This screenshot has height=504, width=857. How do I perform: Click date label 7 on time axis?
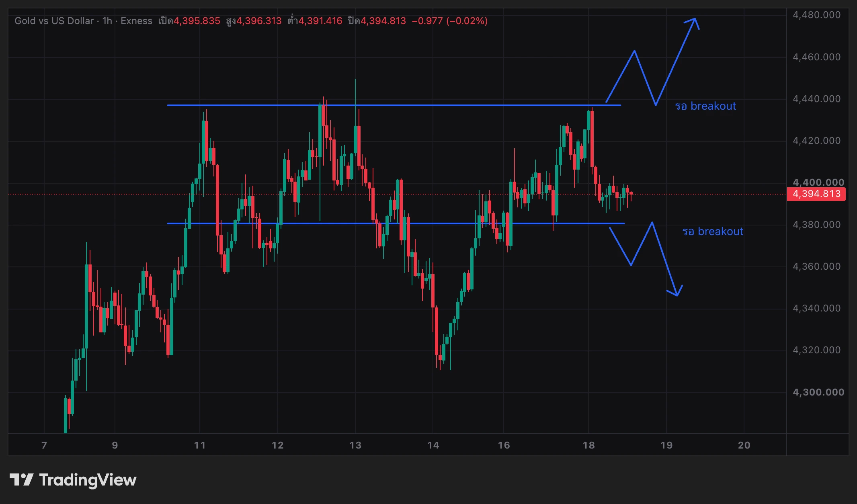[44, 445]
